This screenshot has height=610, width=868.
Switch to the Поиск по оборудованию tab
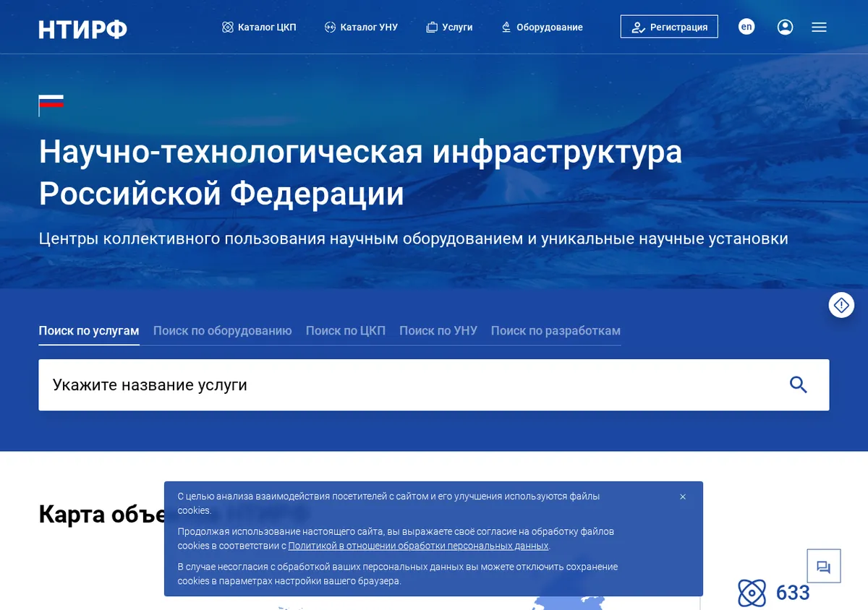click(222, 330)
